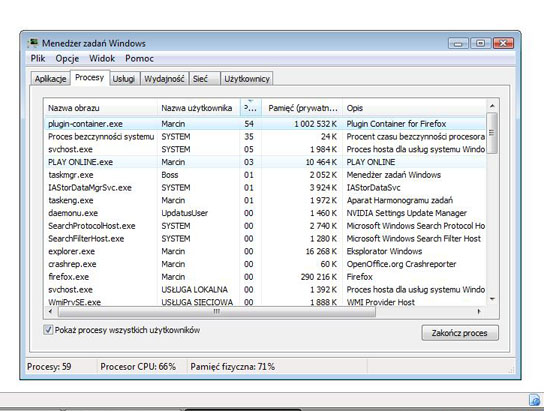Viewport: 544px width, 411px height.
Task: Sort by 'Nazwa użytkownika' column header
Action: click(x=198, y=108)
